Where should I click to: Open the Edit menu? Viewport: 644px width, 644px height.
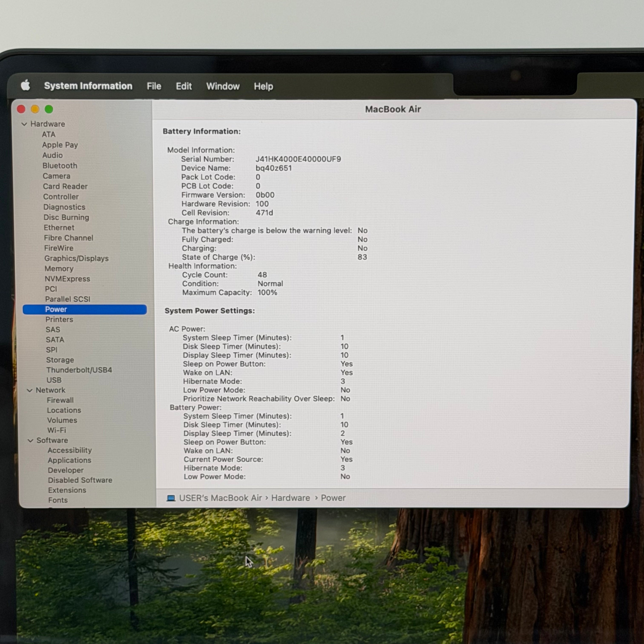[x=184, y=86]
